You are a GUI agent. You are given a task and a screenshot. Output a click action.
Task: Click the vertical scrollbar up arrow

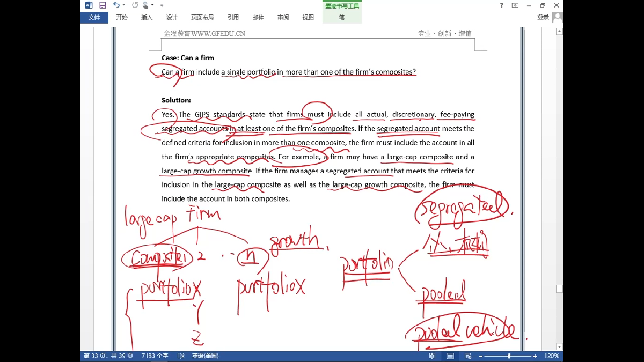(559, 31)
